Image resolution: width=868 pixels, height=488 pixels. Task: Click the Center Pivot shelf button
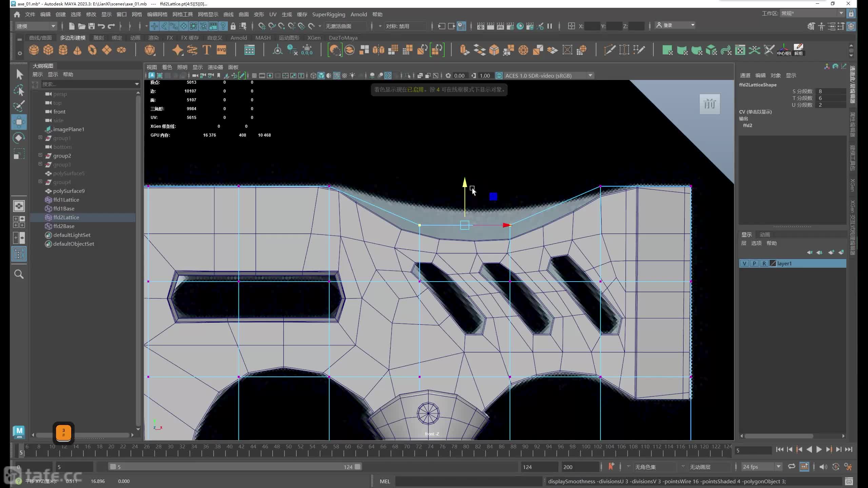[x=784, y=50]
